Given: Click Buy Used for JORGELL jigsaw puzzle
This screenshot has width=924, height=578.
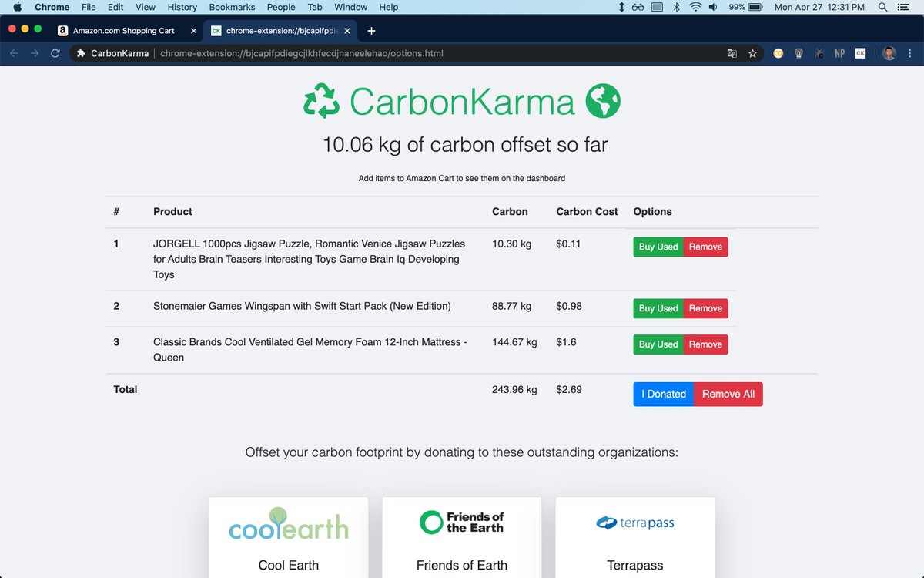Looking at the screenshot, I should click(x=658, y=247).
